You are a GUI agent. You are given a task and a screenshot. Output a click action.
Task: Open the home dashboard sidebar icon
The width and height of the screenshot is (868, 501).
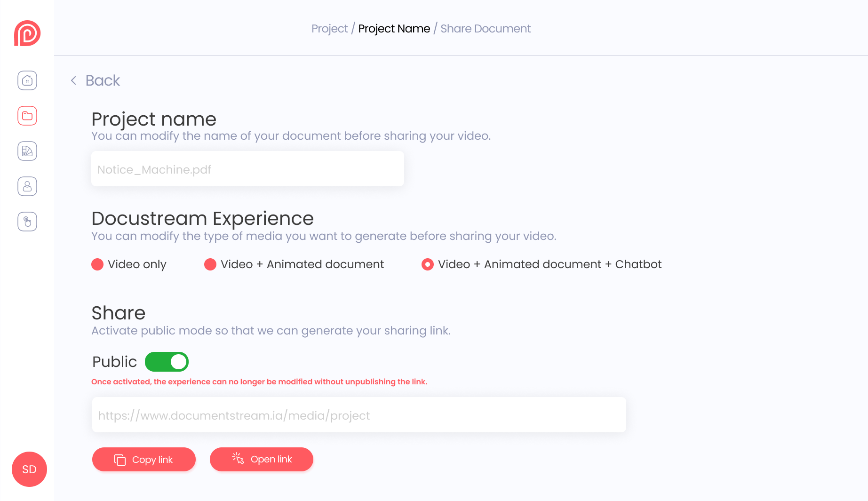pyautogui.click(x=27, y=80)
